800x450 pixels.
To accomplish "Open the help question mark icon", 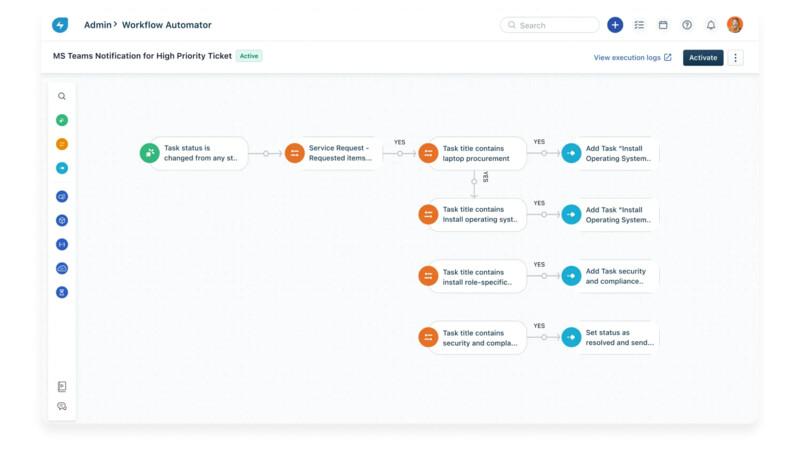I will (687, 25).
